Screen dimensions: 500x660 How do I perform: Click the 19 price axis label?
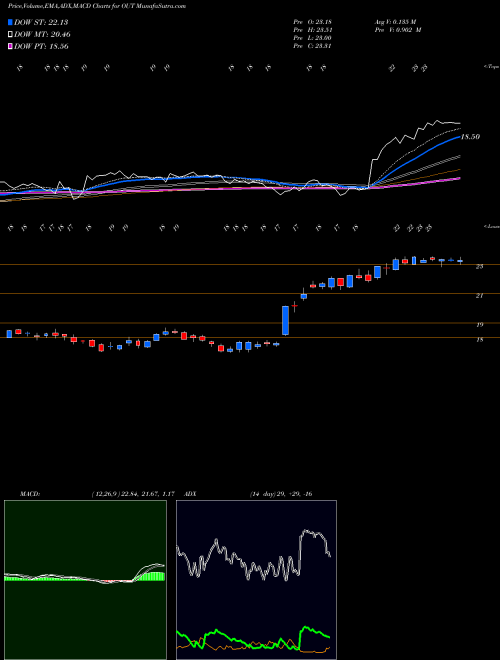pos(479,325)
